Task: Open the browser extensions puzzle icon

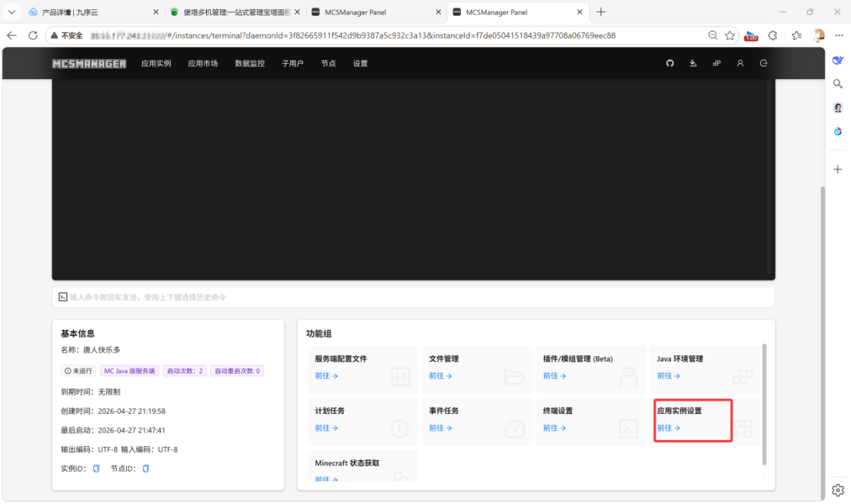Action: [773, 35]
